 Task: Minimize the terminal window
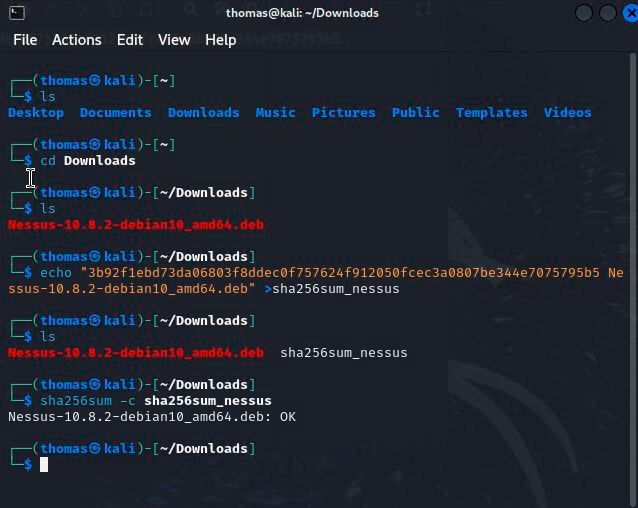pos(585,13)
